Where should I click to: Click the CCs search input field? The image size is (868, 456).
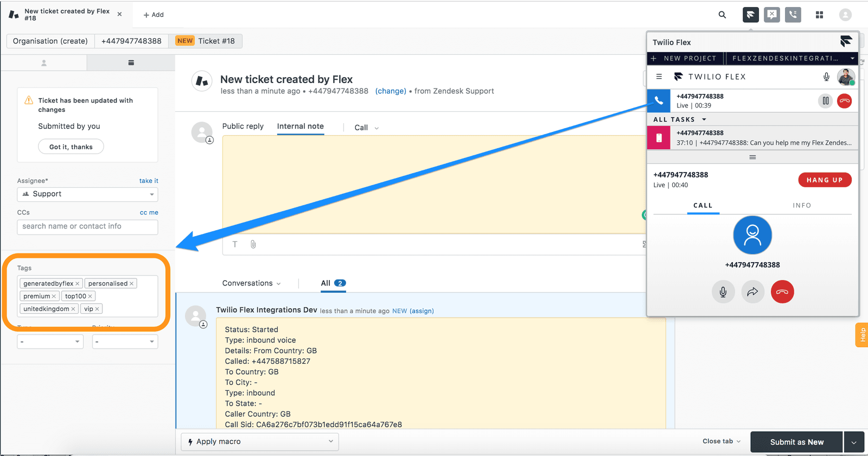[x=87, y=227]
